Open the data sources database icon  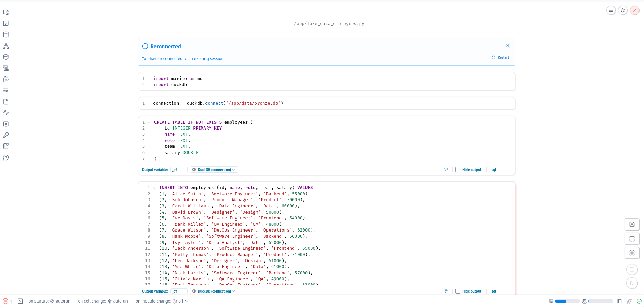coord(6,34)
